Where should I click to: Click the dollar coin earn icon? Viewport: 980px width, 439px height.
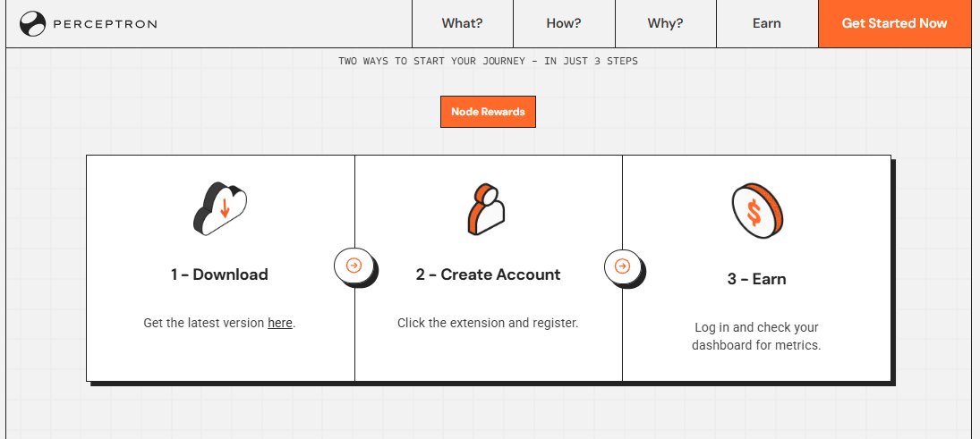point(756,211)
